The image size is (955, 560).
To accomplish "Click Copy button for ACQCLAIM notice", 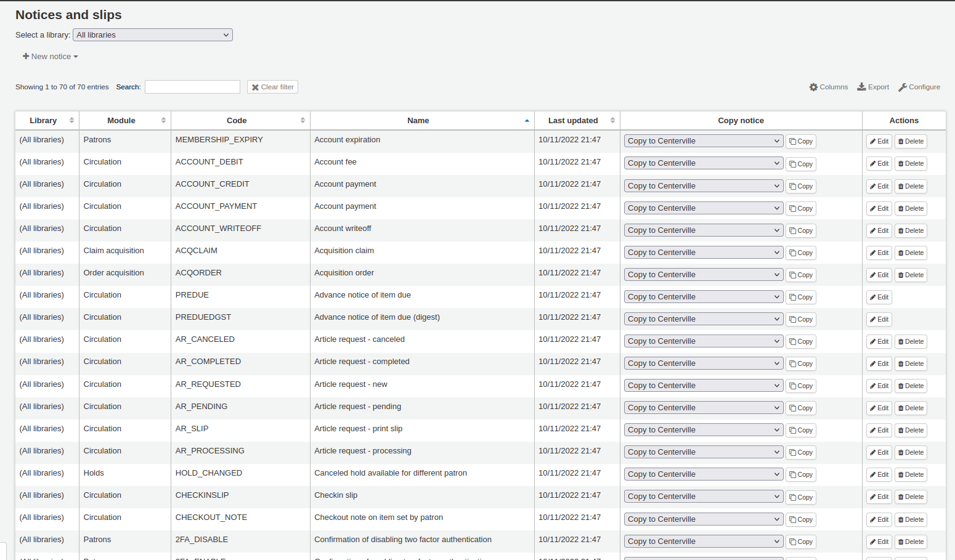I will pos(800,253).
